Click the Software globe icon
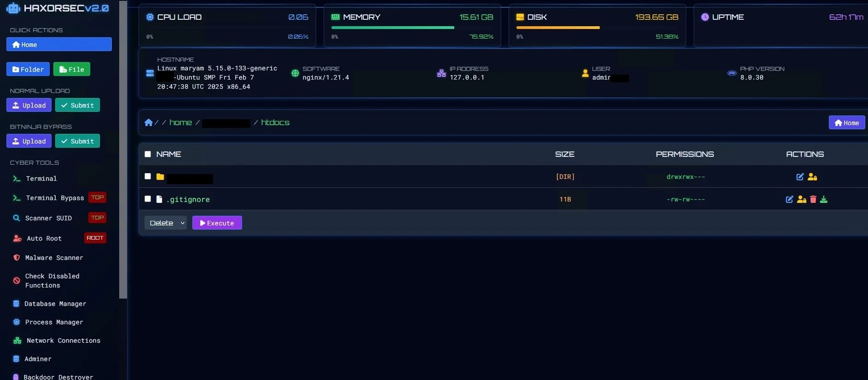Screen dimensions: 868x380 tap(295, 73)
